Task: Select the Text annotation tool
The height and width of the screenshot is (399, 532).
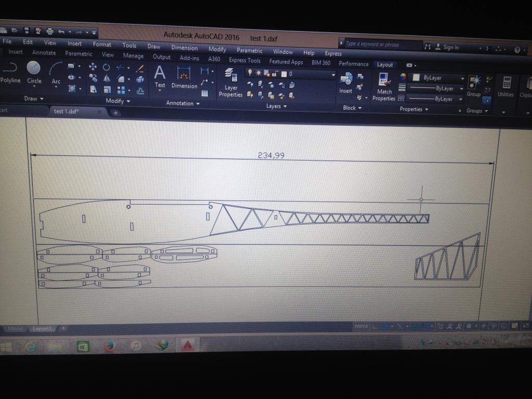Action: 160,77
